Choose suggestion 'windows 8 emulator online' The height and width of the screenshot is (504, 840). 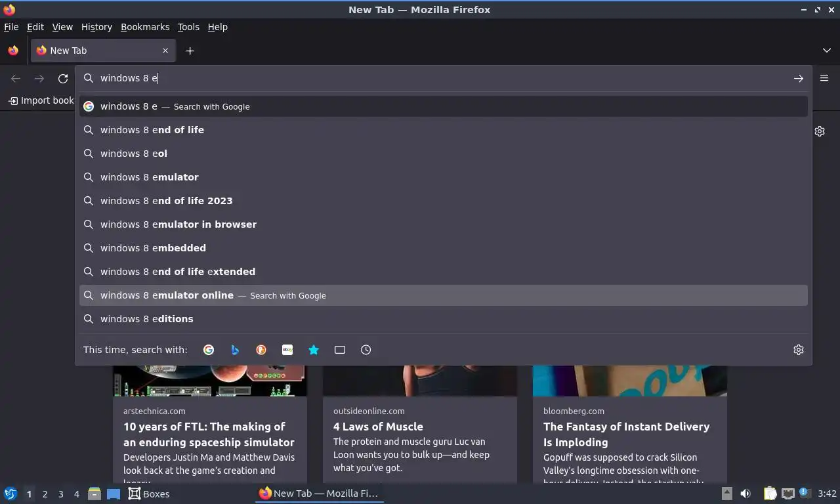pyautogui.click(x=444, y=295)
